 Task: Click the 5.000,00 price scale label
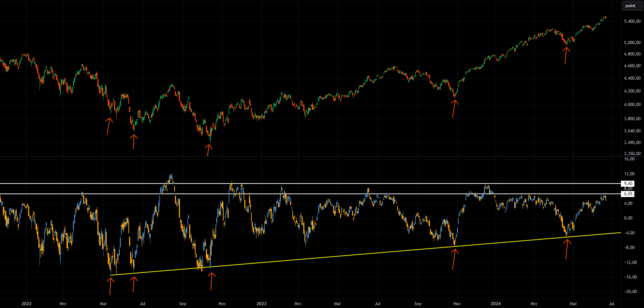632,43
